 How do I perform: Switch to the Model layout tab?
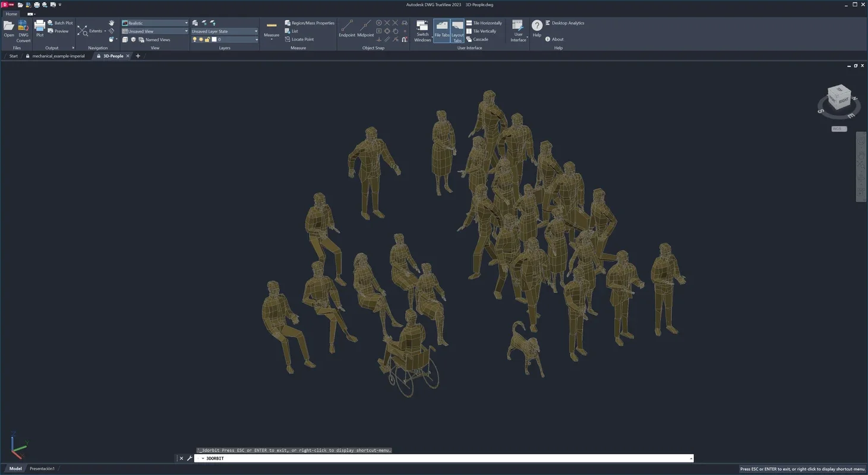click(x=15, y=468)
